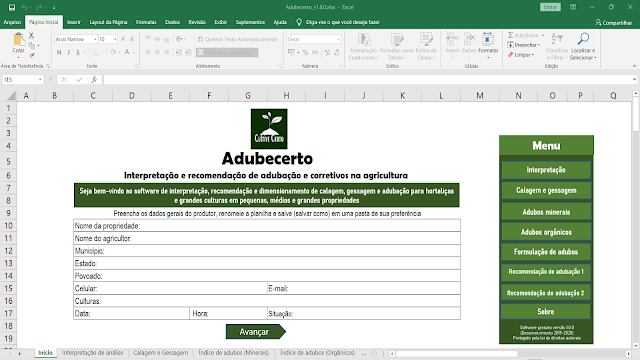Click the Avançar arrow button
Viewport: 640px width, 360px height.
pyautogui.click(x=256, y=332)
